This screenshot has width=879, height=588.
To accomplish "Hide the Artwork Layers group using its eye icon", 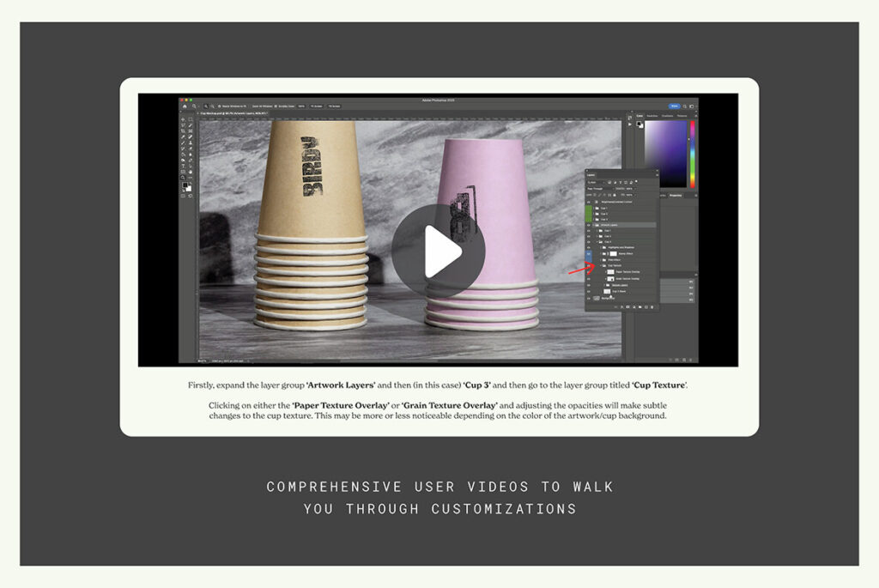I will click(589, 225).
